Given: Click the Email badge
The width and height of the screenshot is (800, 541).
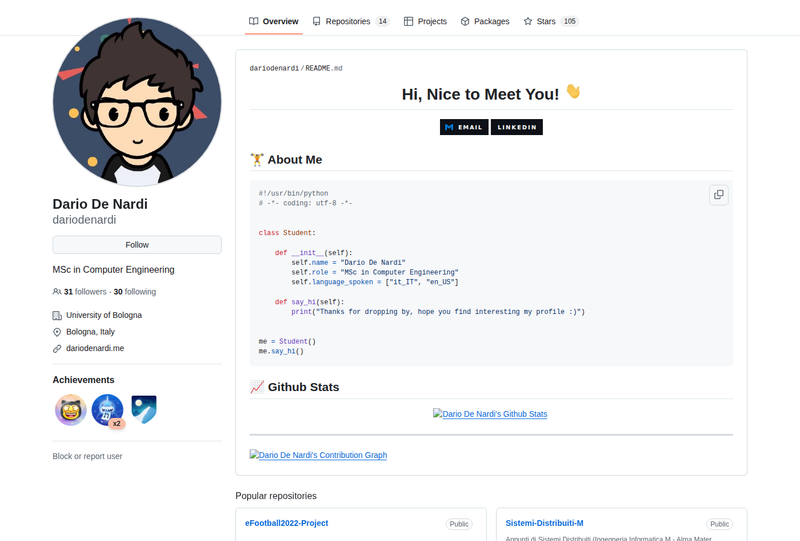Looking at the screenshot, I should 464,127.
